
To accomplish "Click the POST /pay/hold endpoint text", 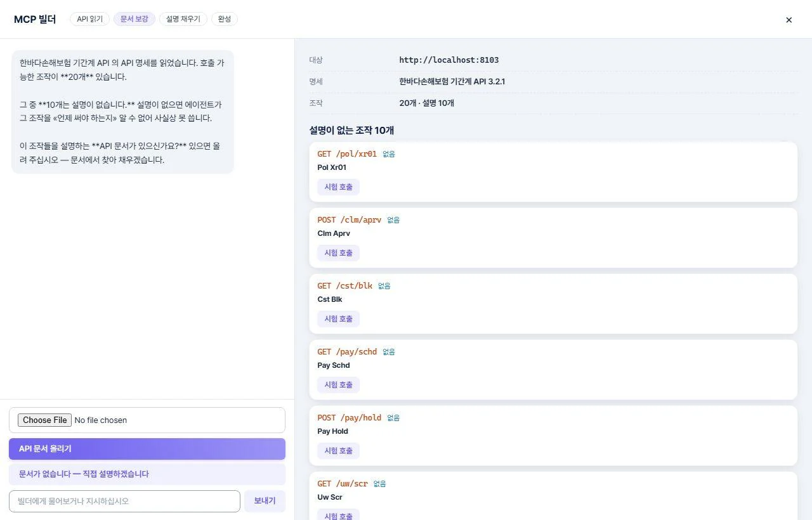I will click(350, 418).
